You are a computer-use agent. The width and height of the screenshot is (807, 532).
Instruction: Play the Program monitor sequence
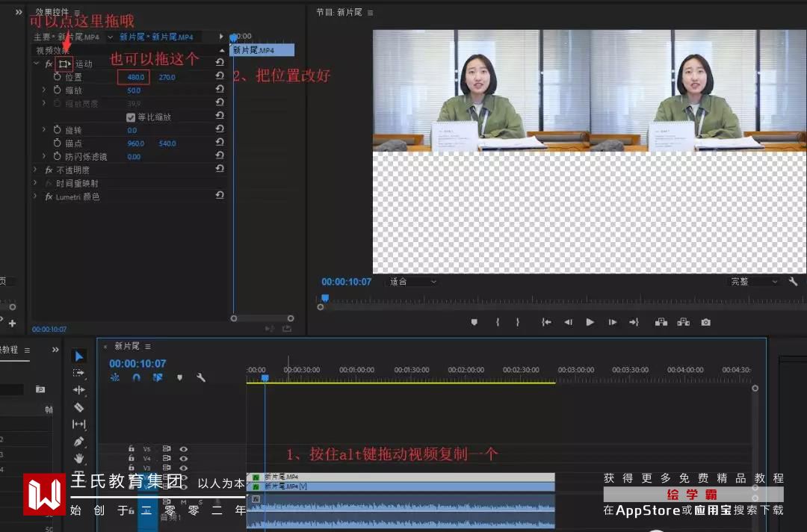click(590, 322)
